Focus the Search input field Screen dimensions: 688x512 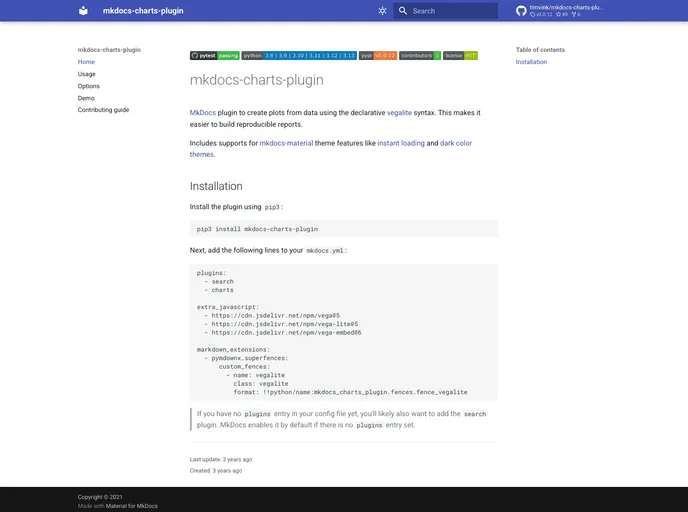click(x=445, y=11)
